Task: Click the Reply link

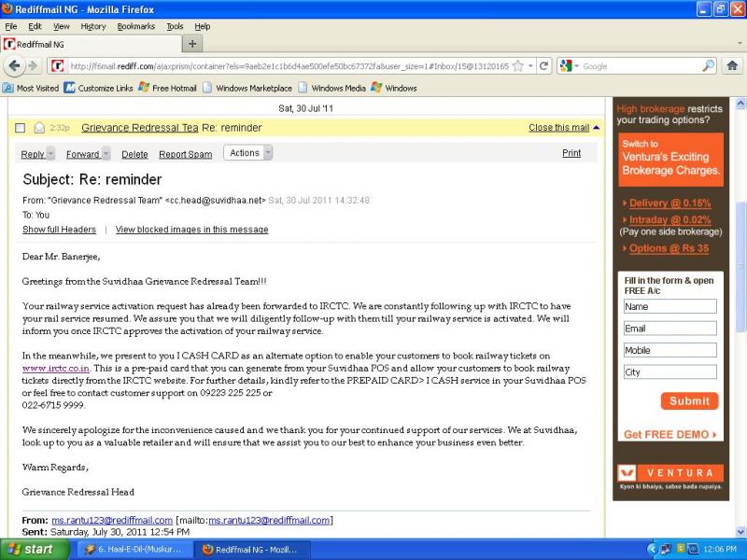Action: click(33, 154)
